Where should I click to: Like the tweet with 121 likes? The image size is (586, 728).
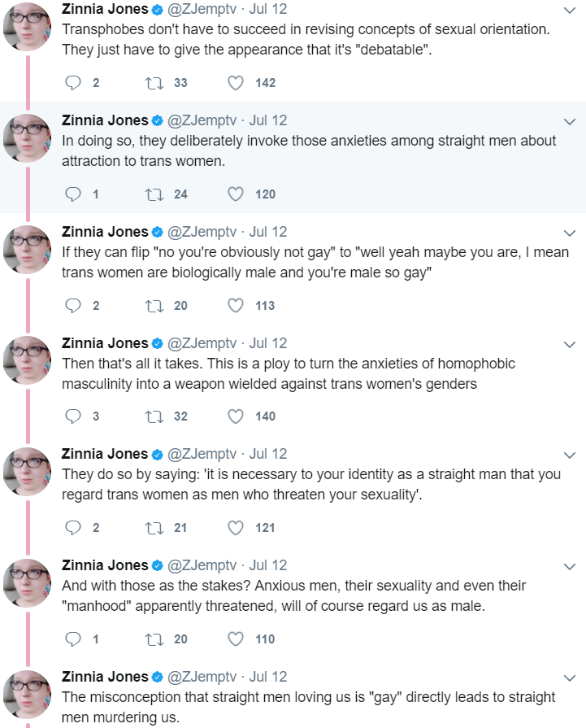(x=236, y=528)
